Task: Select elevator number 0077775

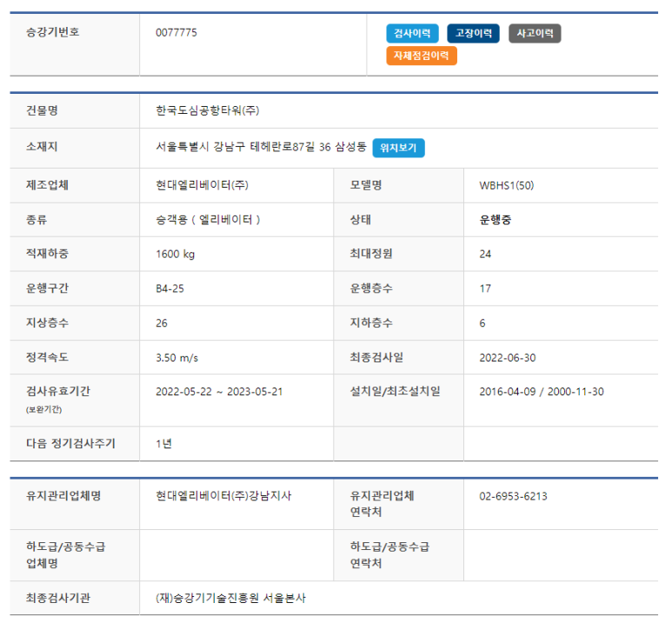Action: pyautogui.click(x=176, y=32)
